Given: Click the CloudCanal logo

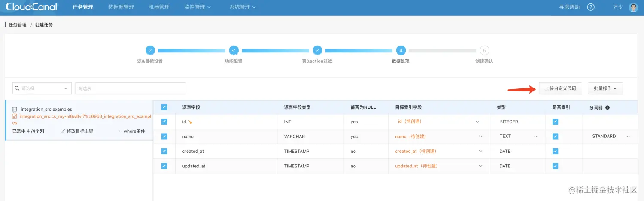Looking at the screenshot, I should [31, 7].
